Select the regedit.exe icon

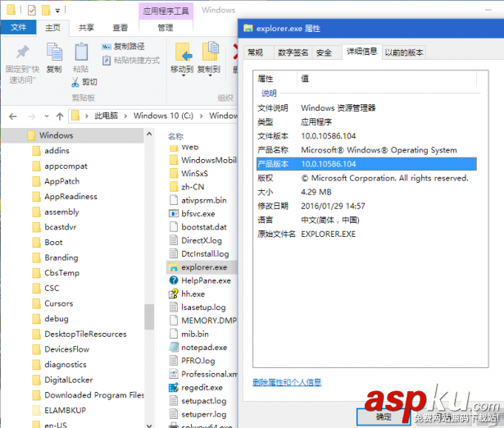[174, 388]
